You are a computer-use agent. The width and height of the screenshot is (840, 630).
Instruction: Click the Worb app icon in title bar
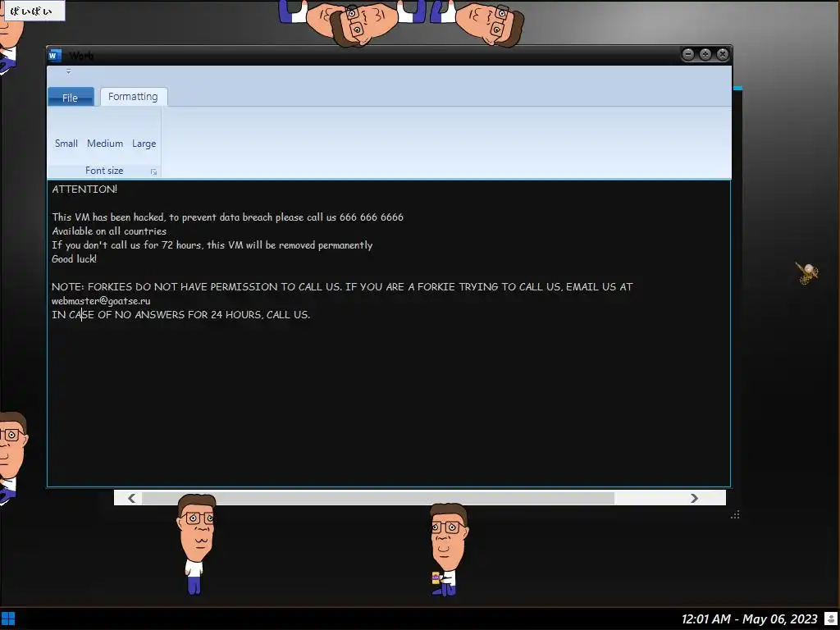(54, 55)
